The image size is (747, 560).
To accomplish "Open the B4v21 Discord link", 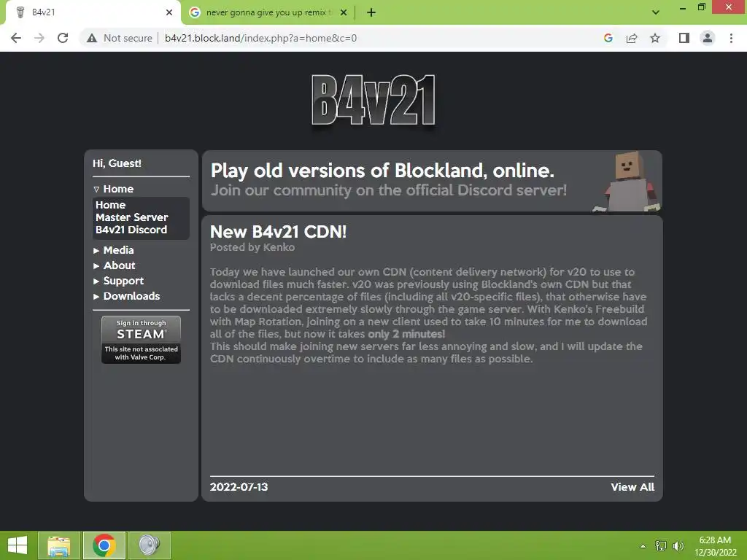I will (131, 230).
